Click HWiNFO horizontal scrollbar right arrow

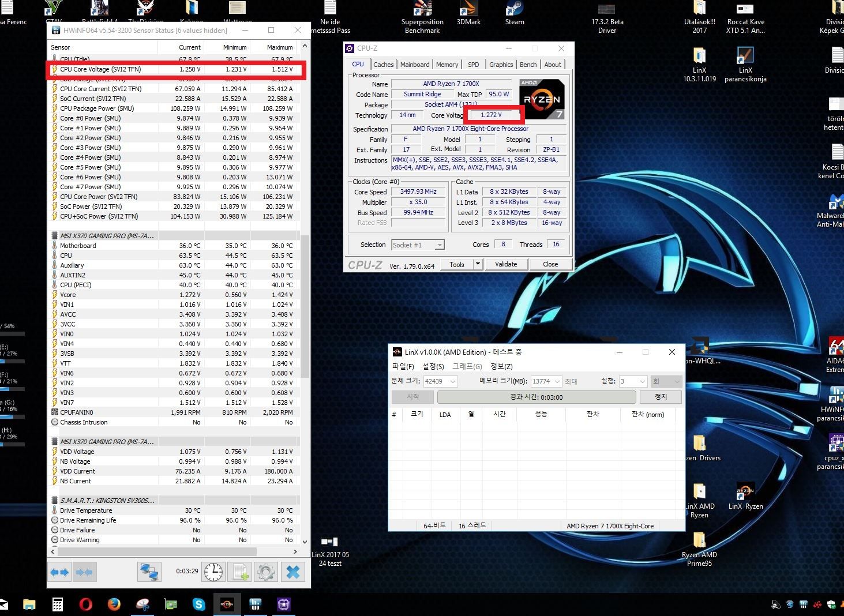pos(296,551)
